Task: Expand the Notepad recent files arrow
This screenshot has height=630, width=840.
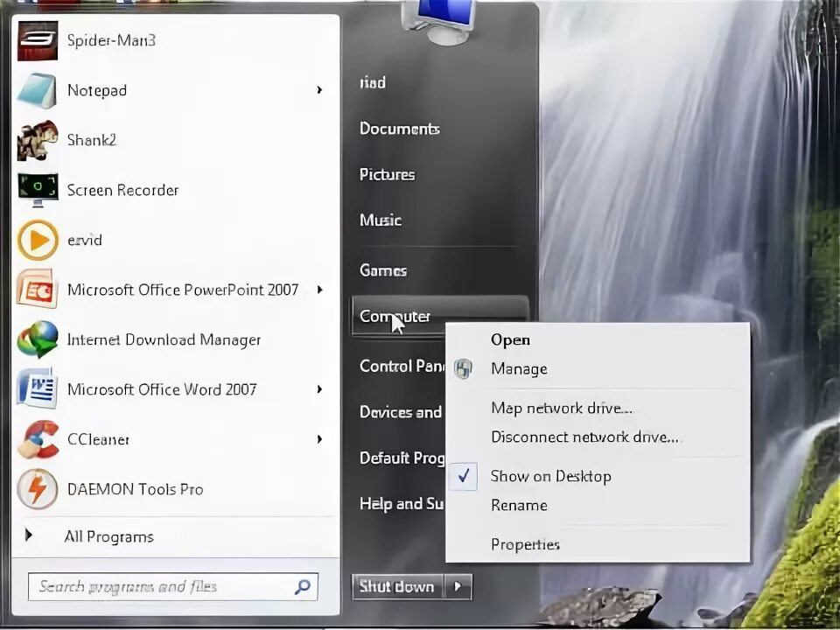Action: (x=320, y=90)
